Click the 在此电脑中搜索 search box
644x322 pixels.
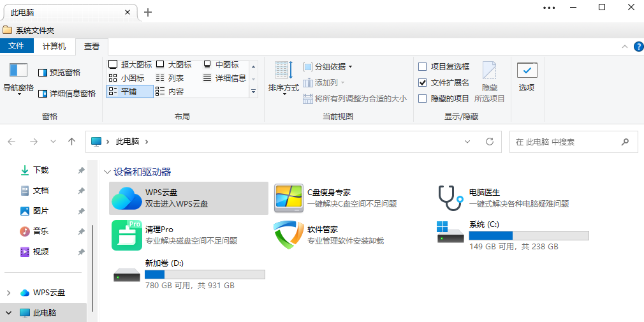pyautogui.click(x=574, y=142)
